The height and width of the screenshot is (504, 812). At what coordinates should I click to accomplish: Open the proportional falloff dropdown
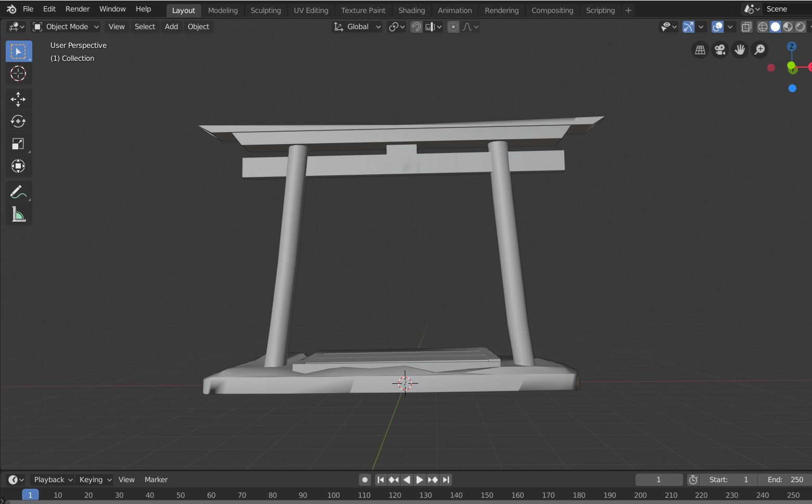(470, 27)
